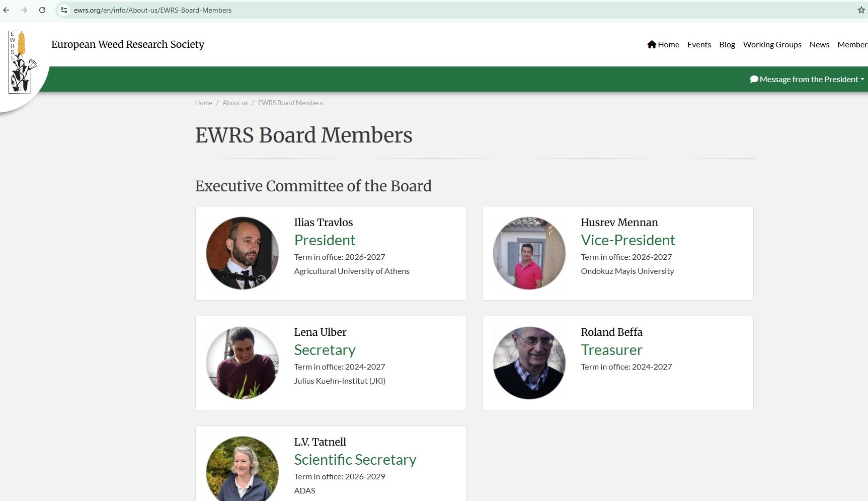The height and width of the screenshot is (501, 868).
Task: Click Ilias Travlos profile photo
Action: (x=243, y=253)
